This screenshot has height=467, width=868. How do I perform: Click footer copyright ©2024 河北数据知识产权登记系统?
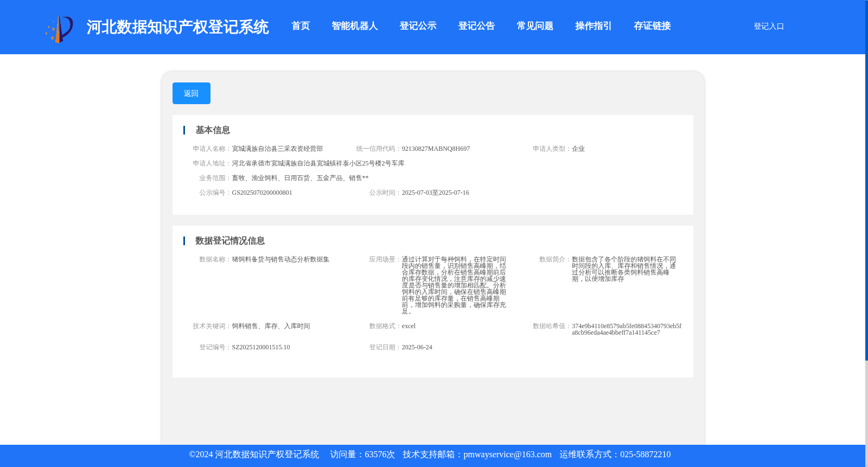(x=254, y=455)
